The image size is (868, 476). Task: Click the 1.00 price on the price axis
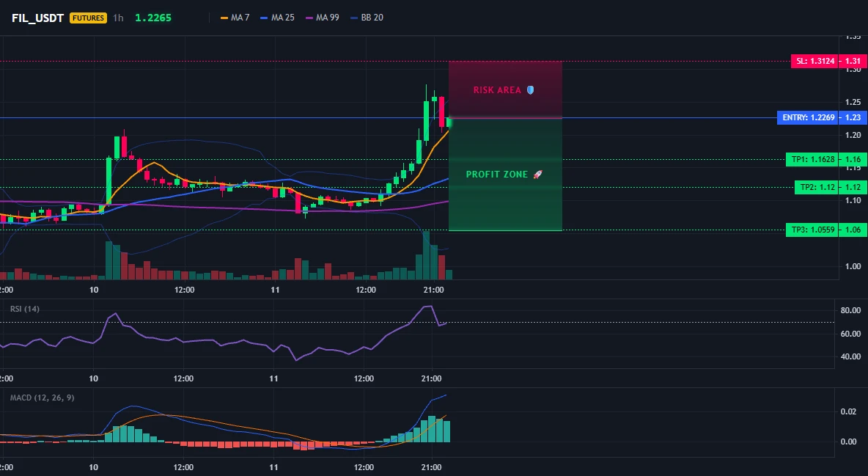853,266
